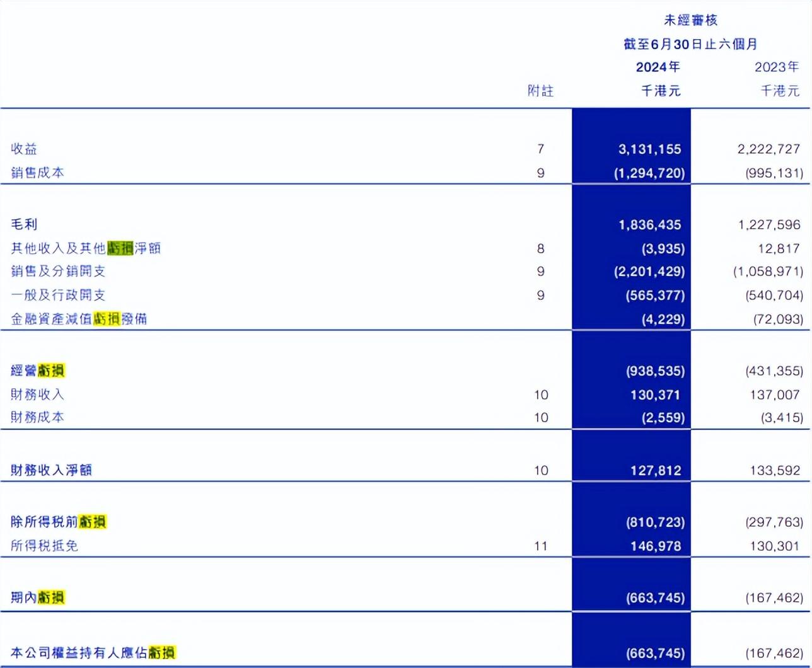Click the 除所得稅前虧損 row label
812x668 pixels.
point(58,522)
